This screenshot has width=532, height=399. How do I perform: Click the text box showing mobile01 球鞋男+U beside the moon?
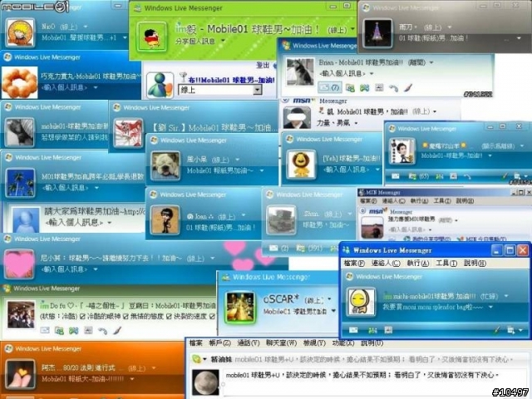[375, 381]
